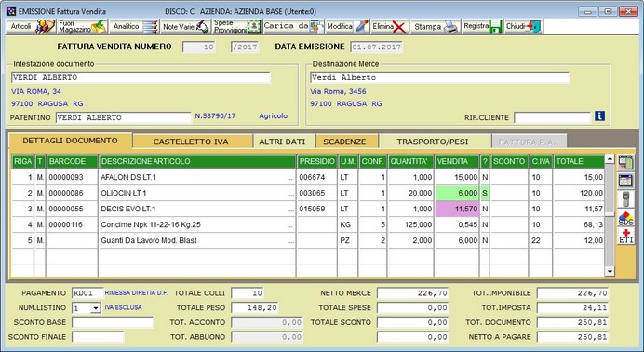Select the pink highlighted price 11,570 cell
This screenshot has width=644, height=352.
tap(457, 209)
